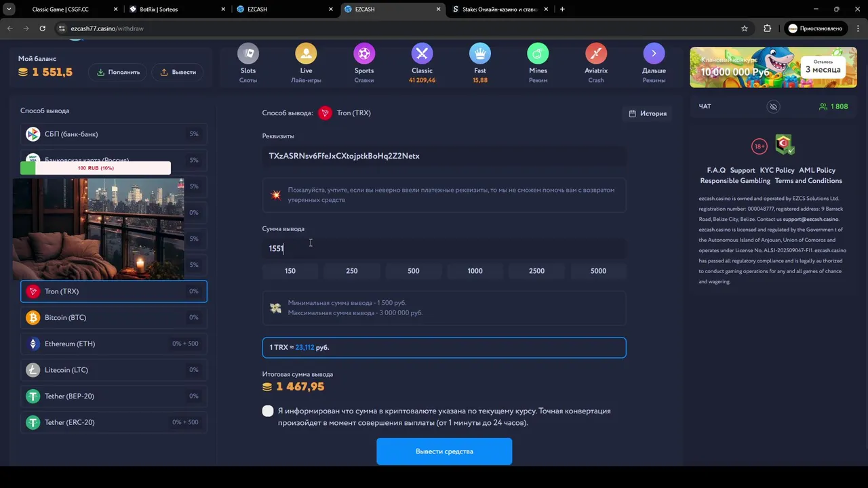Select Bitcoin (BTC) withdrawal method
Image resolution: width=868 pixels, height=488 pixels.
(114, 317)
